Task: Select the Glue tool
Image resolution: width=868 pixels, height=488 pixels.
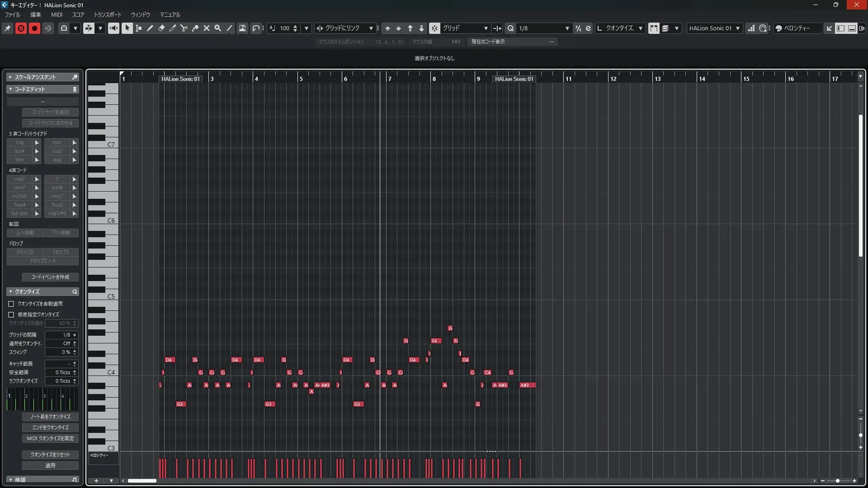Action: coord(195,28)
